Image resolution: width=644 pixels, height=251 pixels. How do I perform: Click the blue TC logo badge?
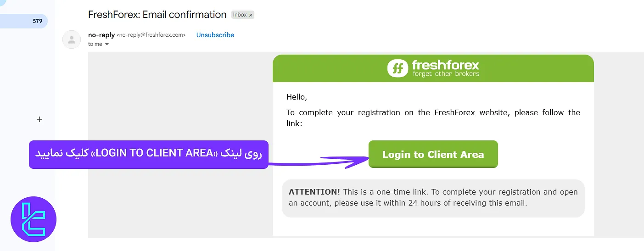[x=34, y=219]
